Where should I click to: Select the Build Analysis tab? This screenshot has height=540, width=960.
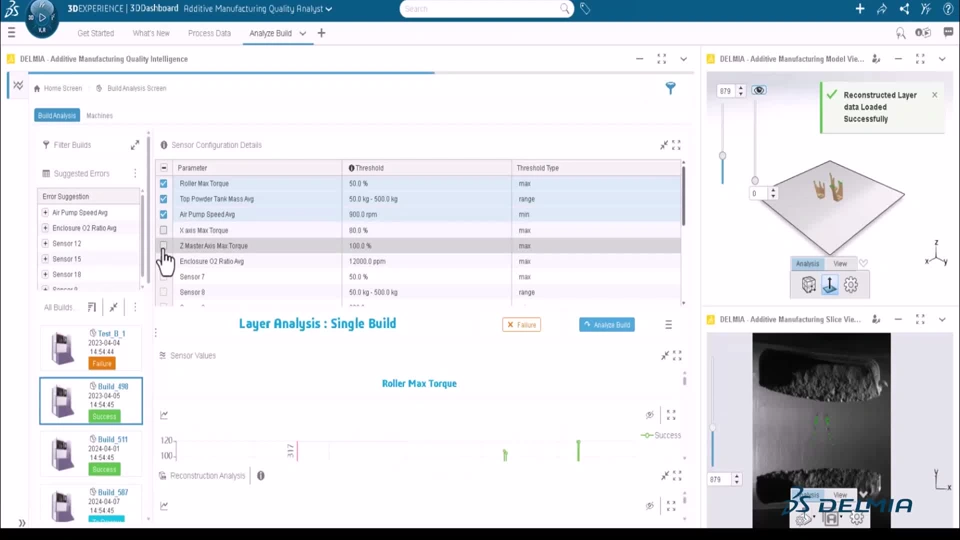57,115
